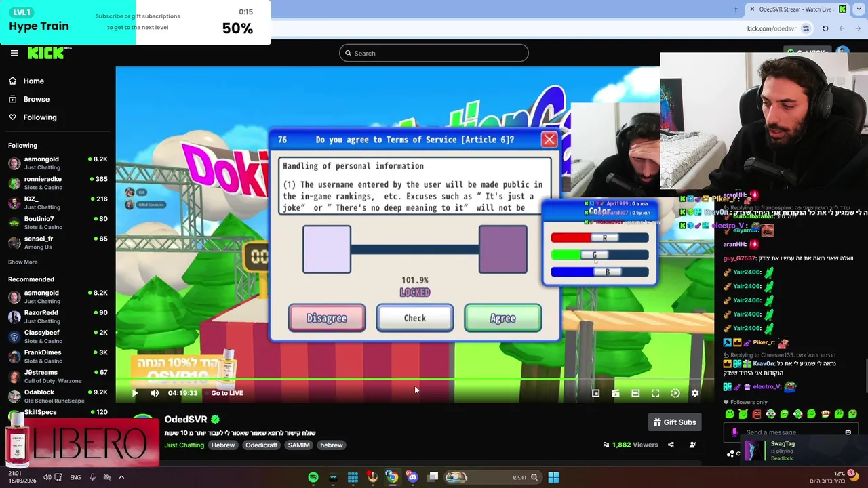This screenshot has width=868, height=488.
Task: Open Boutinio7 channel
Action: pyautogui.click(x=58, y=222)
